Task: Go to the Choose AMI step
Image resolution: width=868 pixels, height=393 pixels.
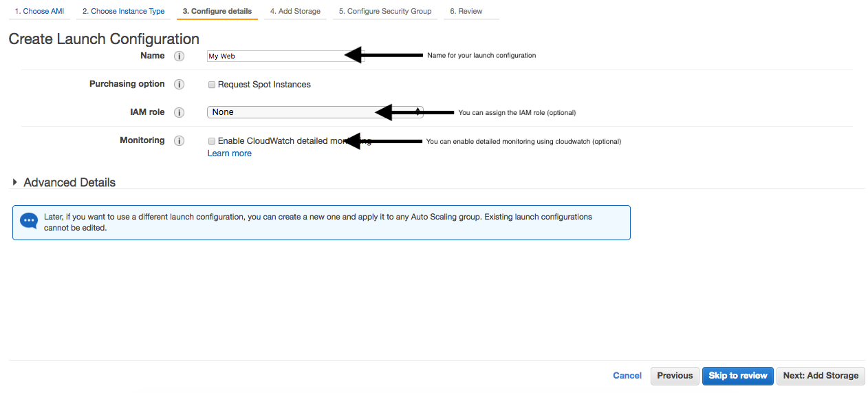Action: 39,12
